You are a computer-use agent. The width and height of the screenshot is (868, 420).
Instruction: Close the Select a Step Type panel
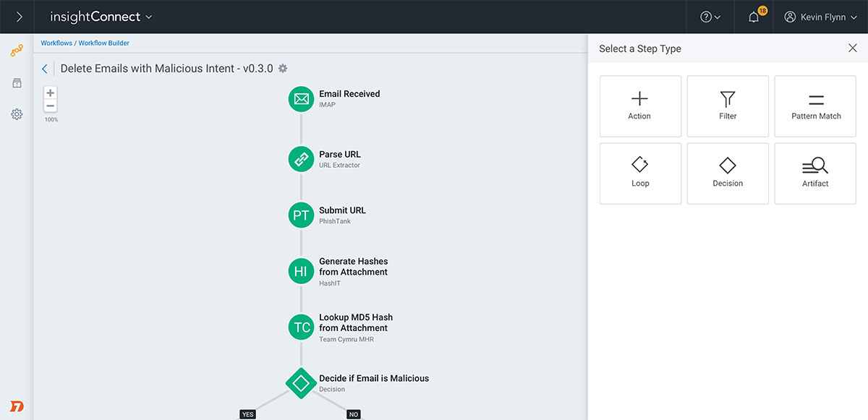tap(852, 48)
